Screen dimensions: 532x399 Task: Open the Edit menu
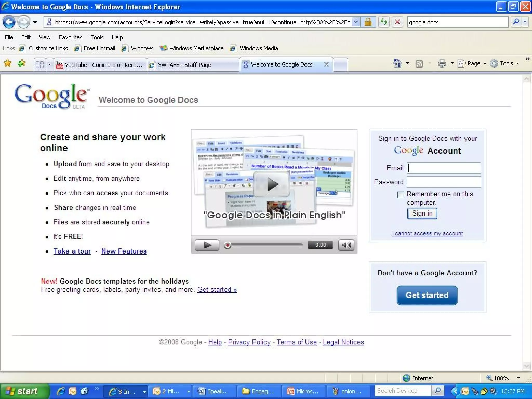tap(26, 37)
